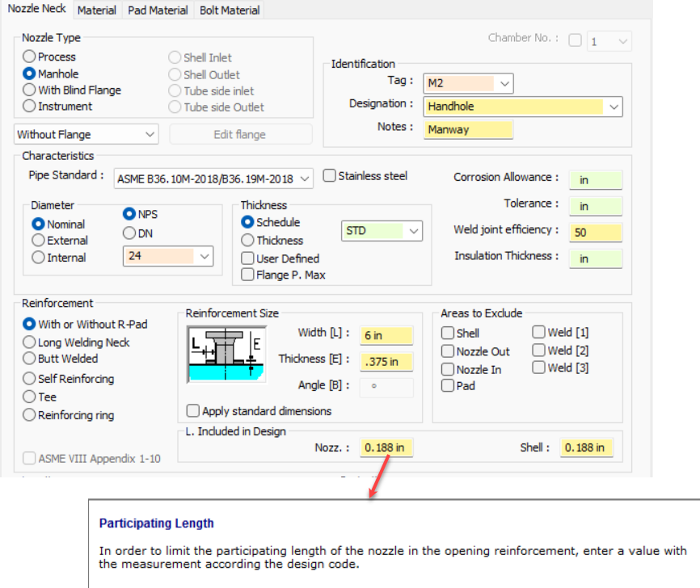Viewport: 700px width, 588px height.
Task: Edit reinforcement Thickness [E] field
Action: pos(386,362)
